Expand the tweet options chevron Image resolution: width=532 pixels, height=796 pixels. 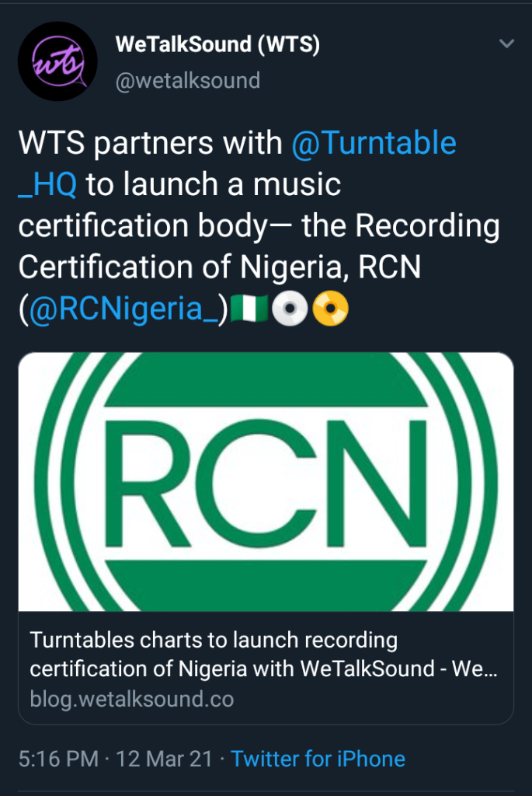[506, 44]
